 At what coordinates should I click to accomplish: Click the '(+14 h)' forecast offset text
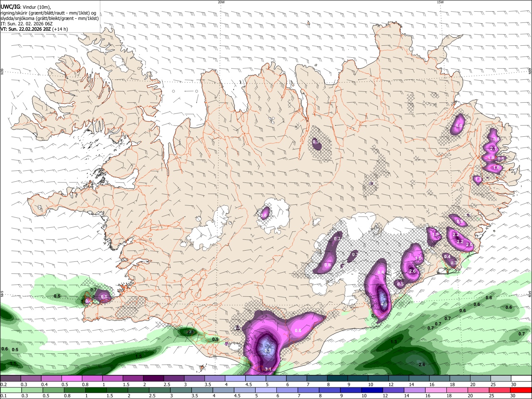(x=60, y=29)
